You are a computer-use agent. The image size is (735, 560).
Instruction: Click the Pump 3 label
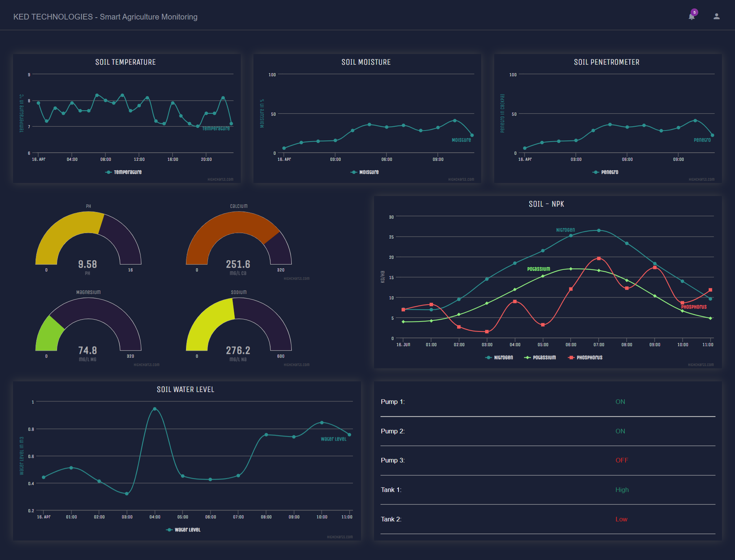tap(393, 460)
